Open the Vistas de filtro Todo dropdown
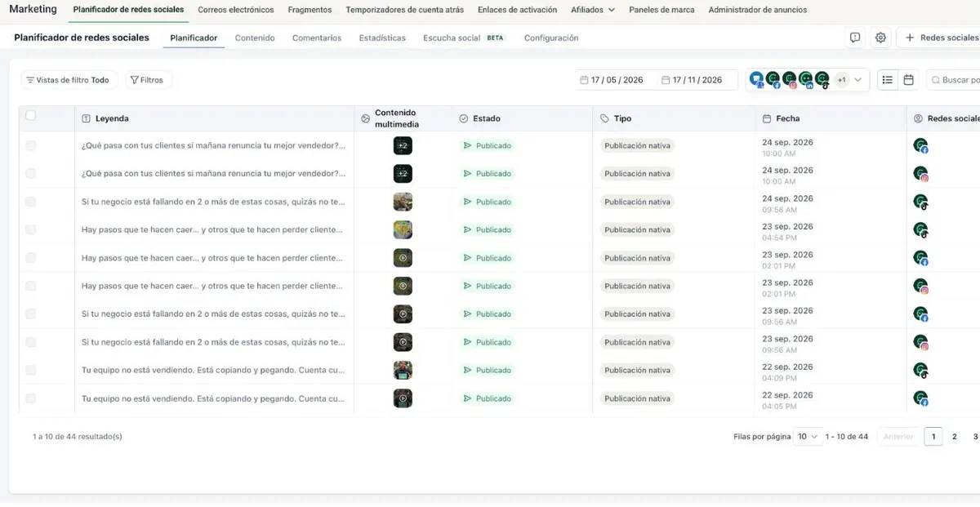This screenshot has width=980, height=507. click(x=69, y=80)
